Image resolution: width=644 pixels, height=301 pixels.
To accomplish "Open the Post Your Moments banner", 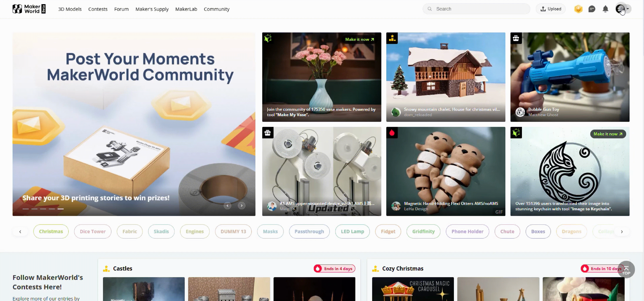I will pos(134,124).
